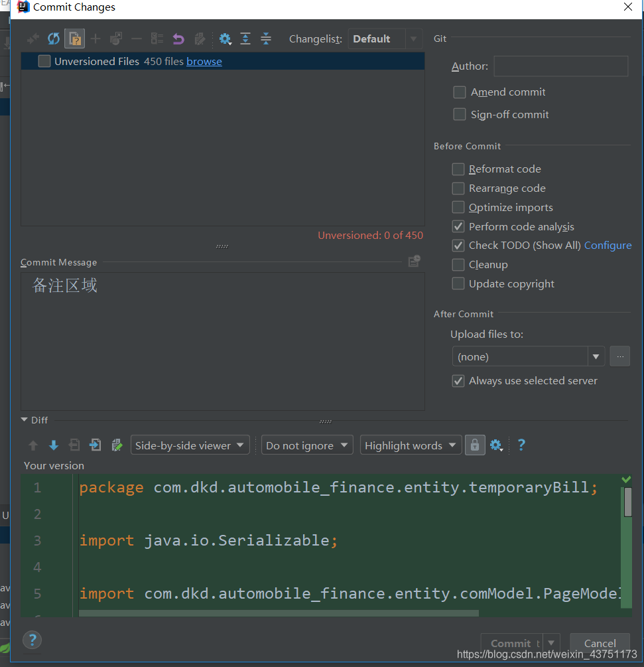This screenshot has width=644, height=667.
Task: Uncheck Always use selected server
Action: (x=458, y=381)
